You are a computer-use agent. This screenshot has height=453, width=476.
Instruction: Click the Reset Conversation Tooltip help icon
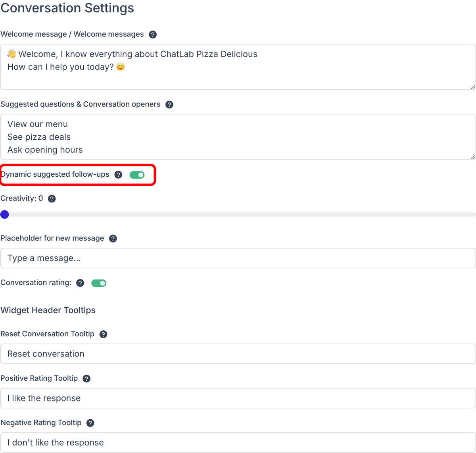(103, 334)
